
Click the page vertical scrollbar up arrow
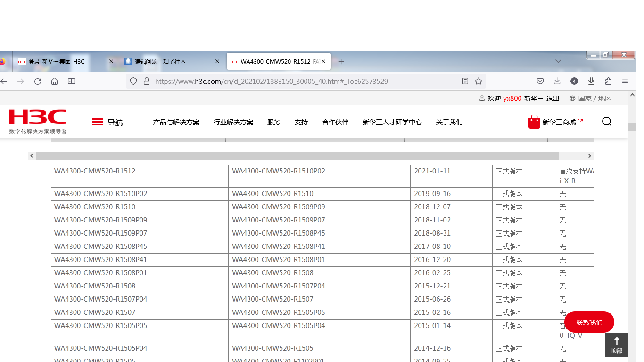click(x=632, y=95)
